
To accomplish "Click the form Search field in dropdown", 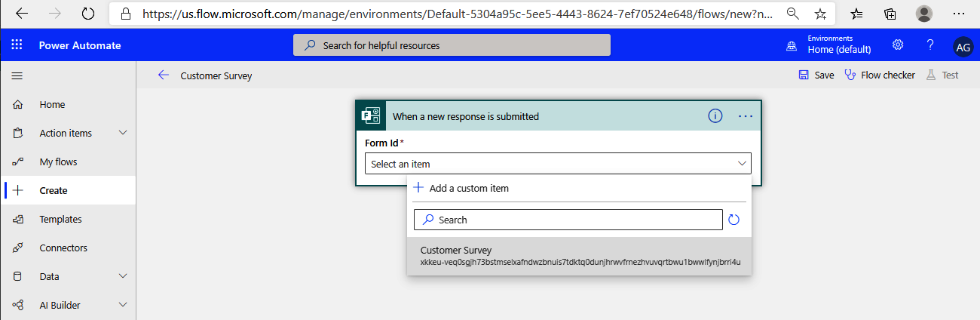I will pyautogui.click(x=568, y=220).
